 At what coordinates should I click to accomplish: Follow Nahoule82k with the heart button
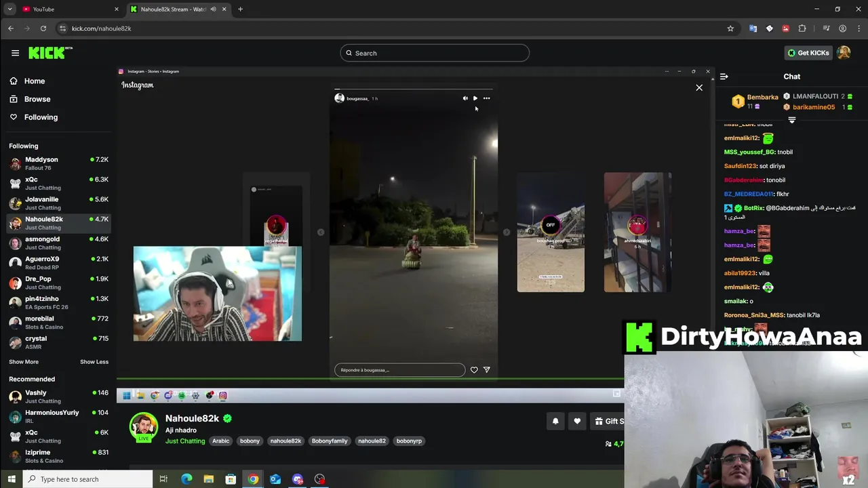577,421
